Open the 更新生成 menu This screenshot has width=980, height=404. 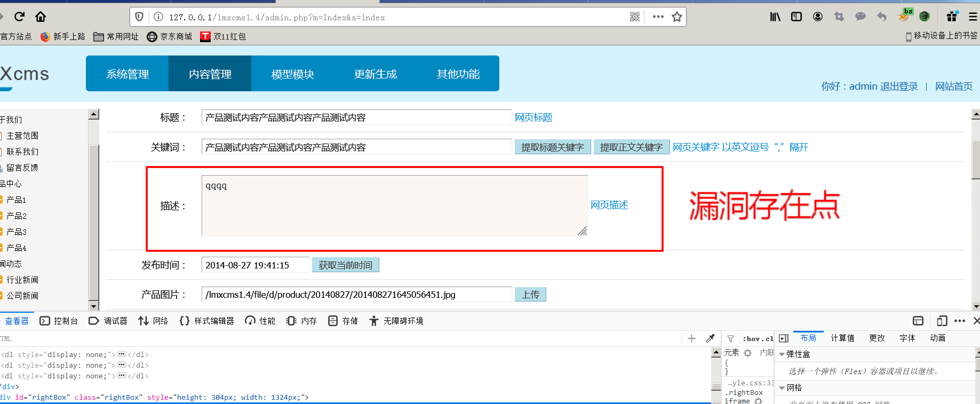point(376,74)
